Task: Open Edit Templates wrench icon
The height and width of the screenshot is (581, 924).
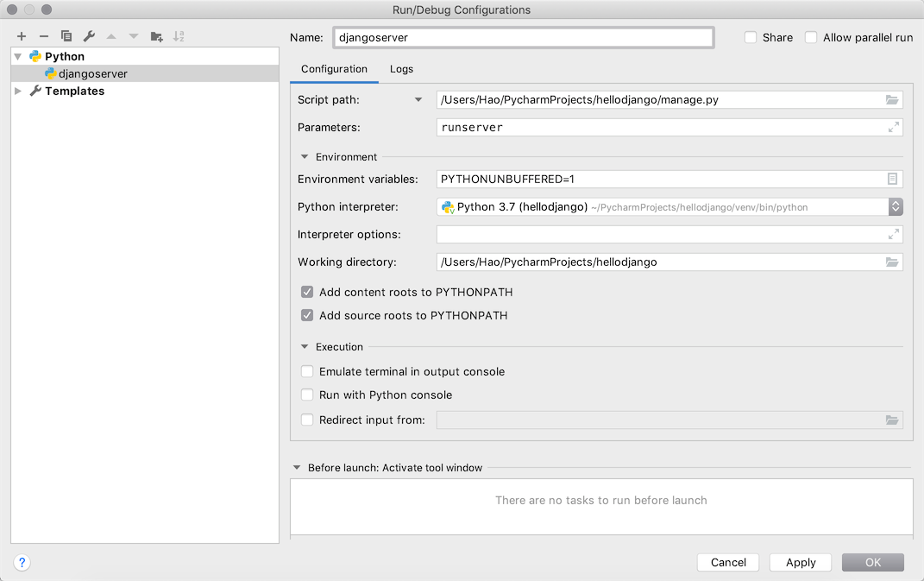Action: [x=89, y=36]
